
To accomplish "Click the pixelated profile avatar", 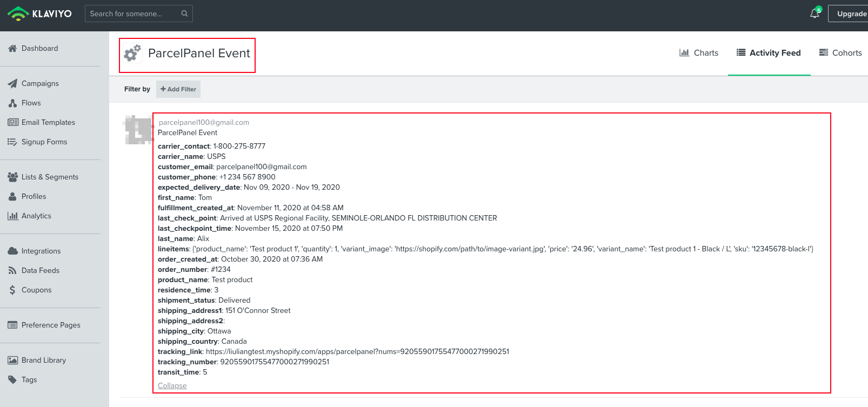I will click(x=138, y=129).
